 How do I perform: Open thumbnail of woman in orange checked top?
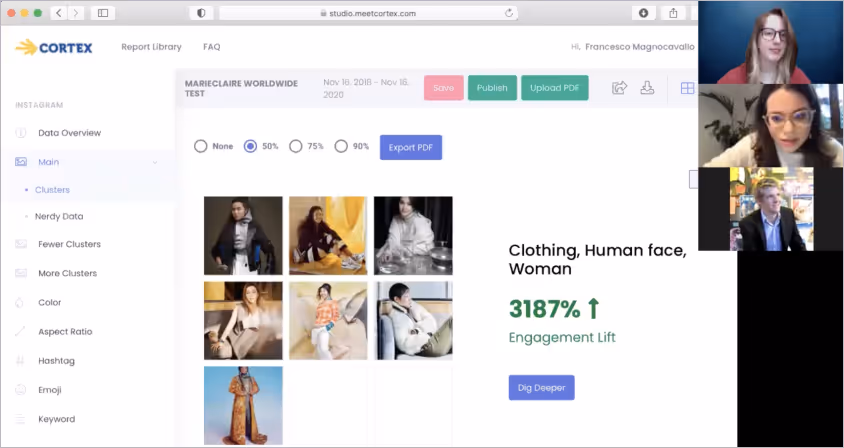328,320
